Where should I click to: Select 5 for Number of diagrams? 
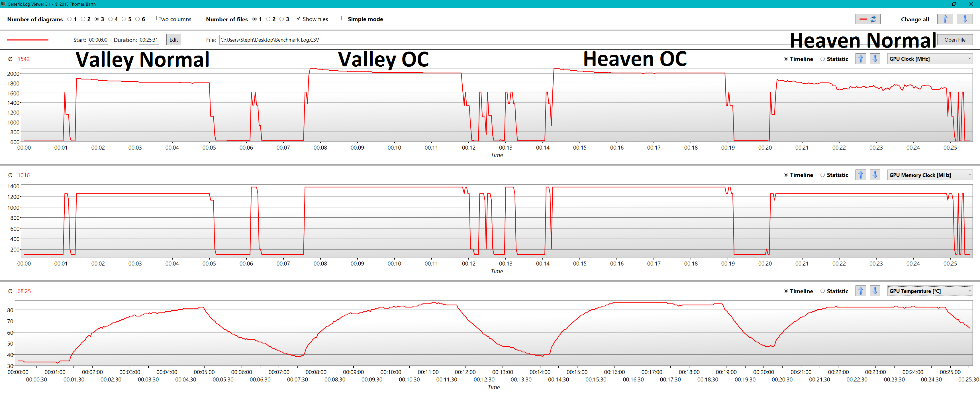124,19
